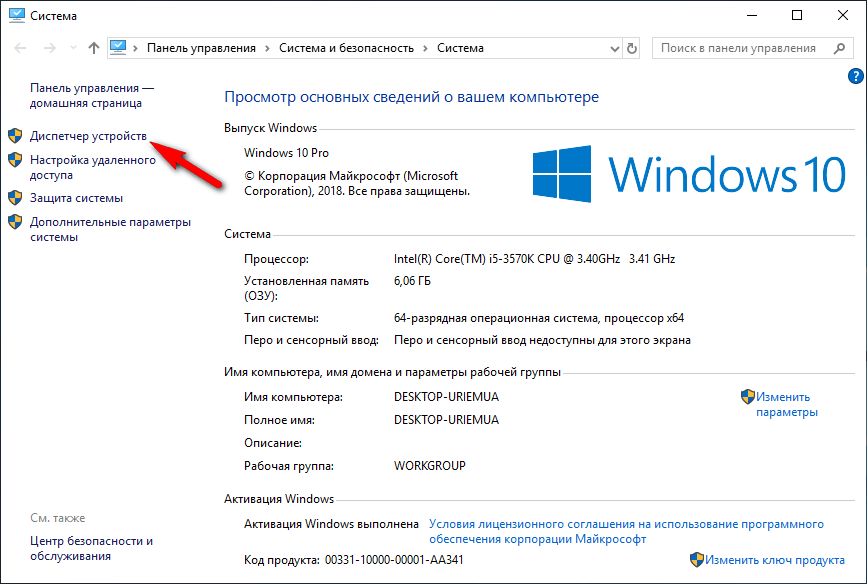Open 'Защита системы' link
The height and width of the screenshot is (584, 867).
pyautogui.click(x=76, y=198)
